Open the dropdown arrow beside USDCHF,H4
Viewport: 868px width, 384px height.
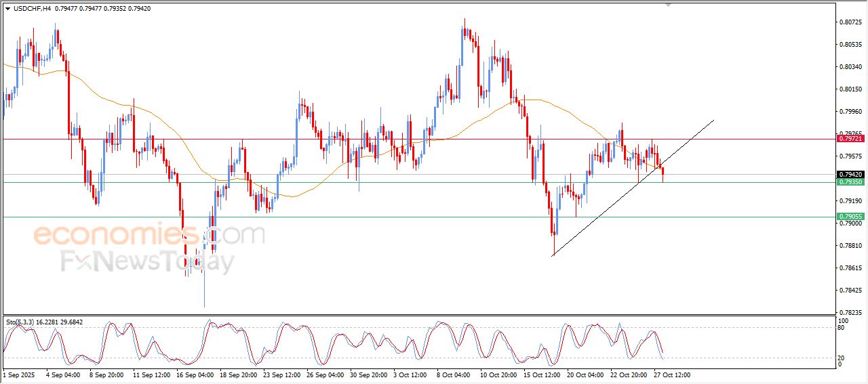coord(7,9)
